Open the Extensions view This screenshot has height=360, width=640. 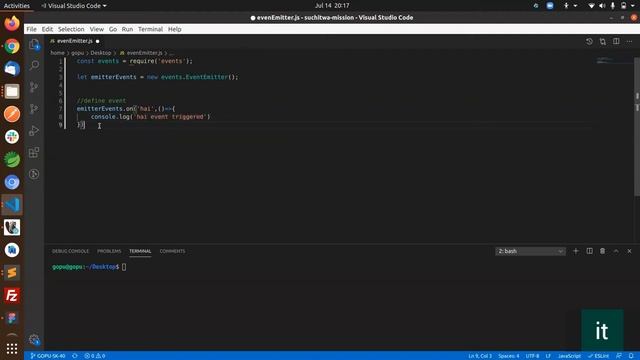click(34, 153)
